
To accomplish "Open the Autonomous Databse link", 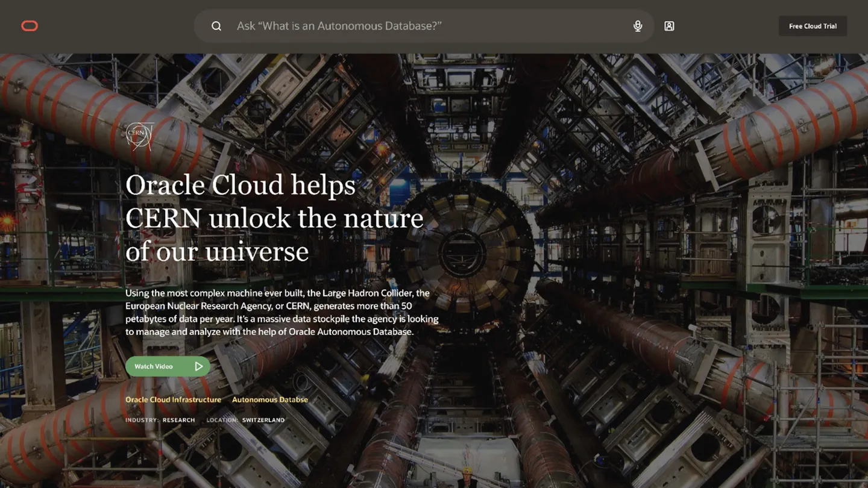I will (270, 399).
